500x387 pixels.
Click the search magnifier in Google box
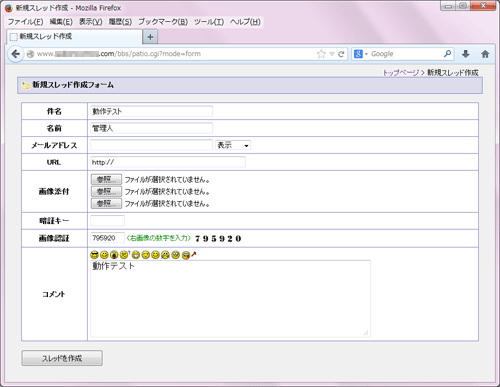coord(447,54)
